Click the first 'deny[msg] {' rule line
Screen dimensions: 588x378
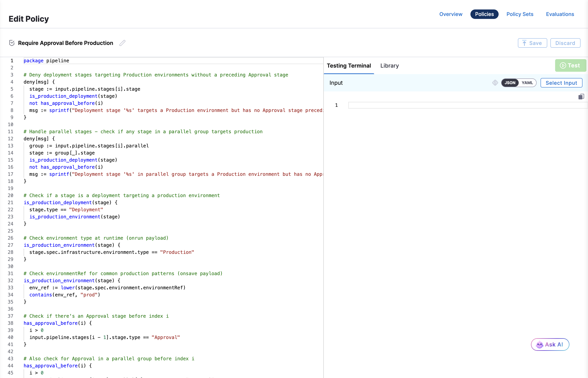coord(39,82)
